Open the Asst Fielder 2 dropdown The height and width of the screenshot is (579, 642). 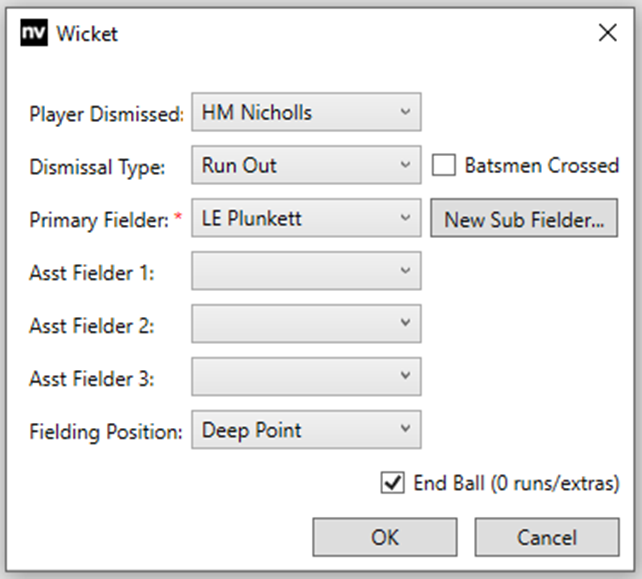tap(405, 324)
